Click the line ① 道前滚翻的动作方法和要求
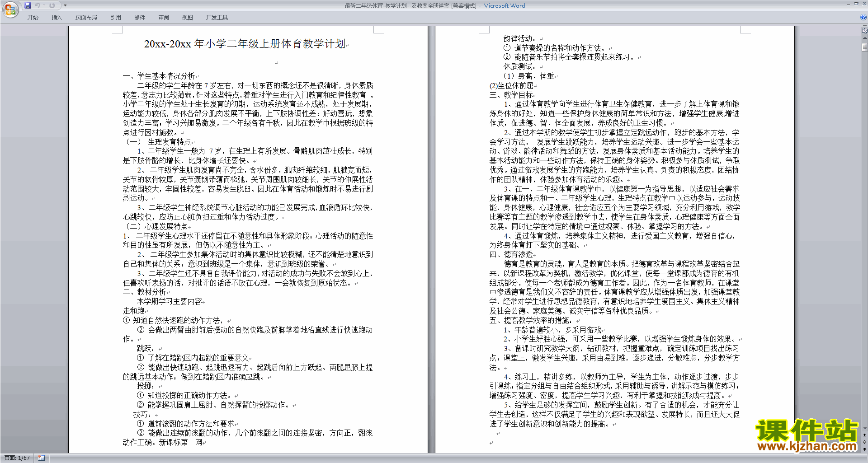 coord(186,424)
